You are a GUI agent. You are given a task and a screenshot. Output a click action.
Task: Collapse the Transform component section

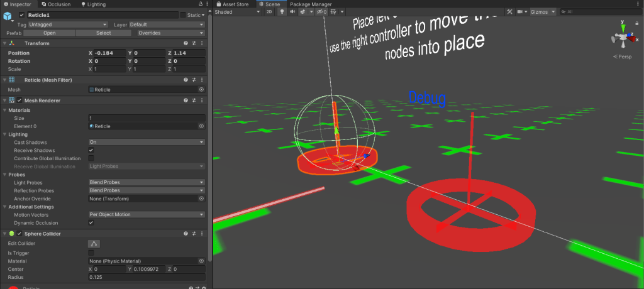click(x=5, y=43)
